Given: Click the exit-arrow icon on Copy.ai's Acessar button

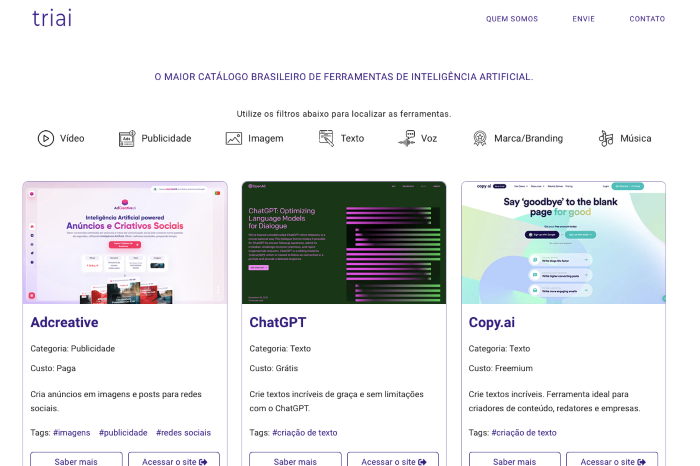Looking at the screenshot, I should coord(642,462).
